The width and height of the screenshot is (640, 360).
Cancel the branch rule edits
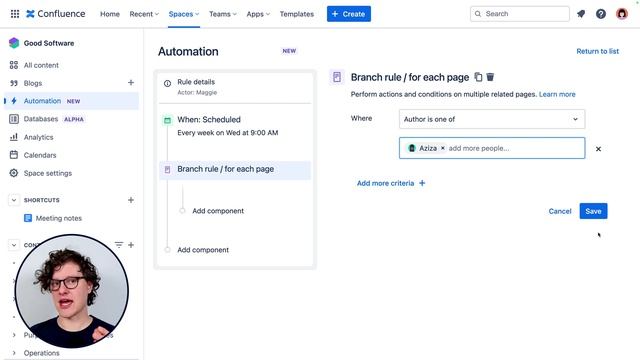[x=560, y=211]
